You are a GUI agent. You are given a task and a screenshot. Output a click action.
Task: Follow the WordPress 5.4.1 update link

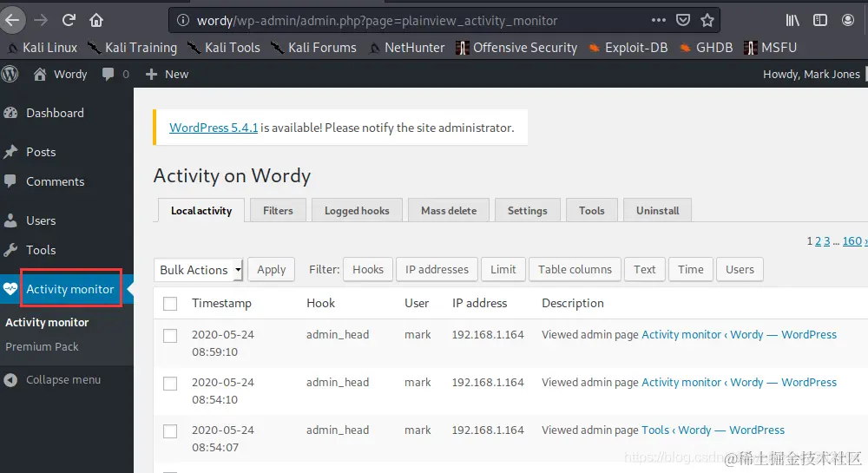(x=214, y=128)
